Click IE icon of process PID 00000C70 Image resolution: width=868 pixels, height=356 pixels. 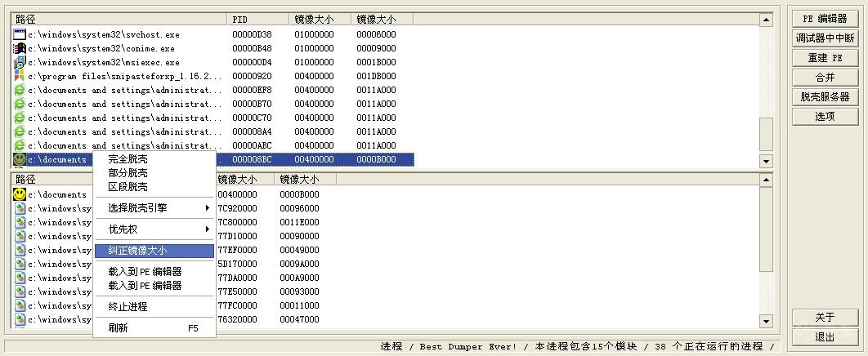point(20,118)
